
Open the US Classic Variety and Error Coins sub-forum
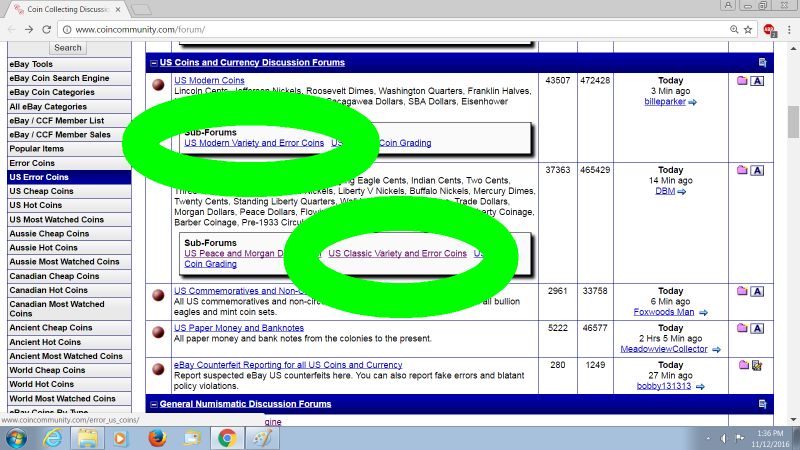click(397, 253)
